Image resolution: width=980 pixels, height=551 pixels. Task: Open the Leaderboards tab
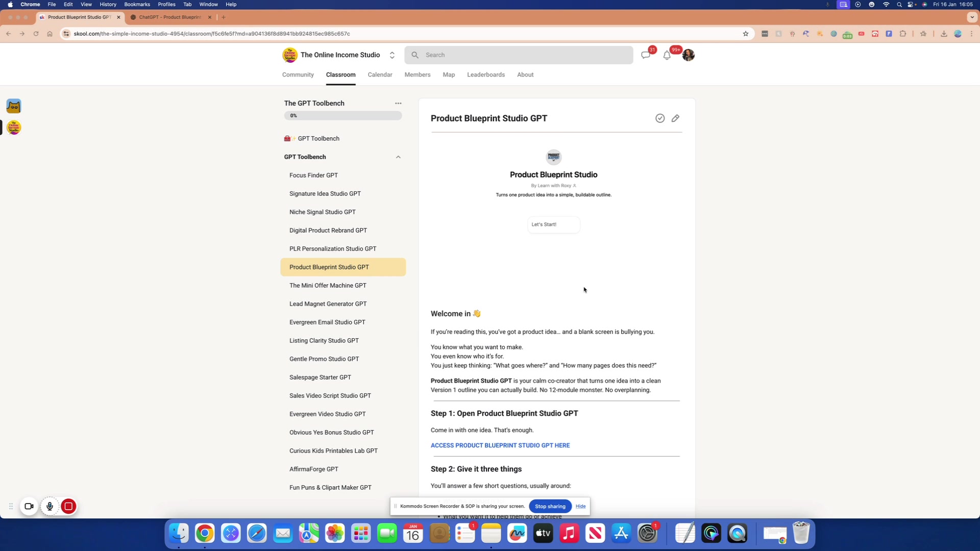pos(485,74)
